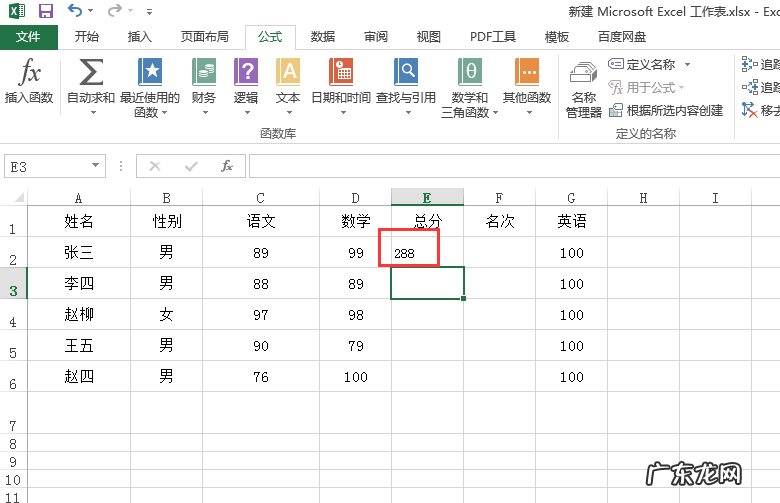Select the cell with 女 gender

pos(166,314)
